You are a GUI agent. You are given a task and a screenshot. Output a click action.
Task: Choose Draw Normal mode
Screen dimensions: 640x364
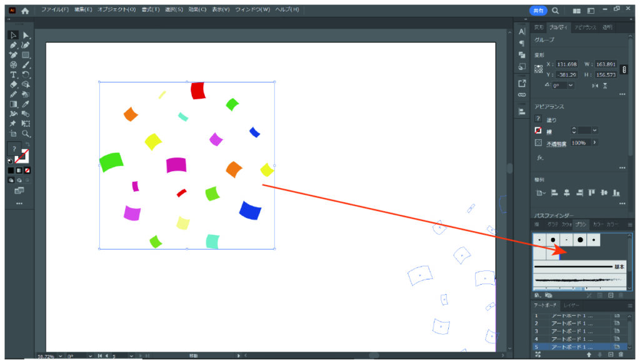[11, 180]
